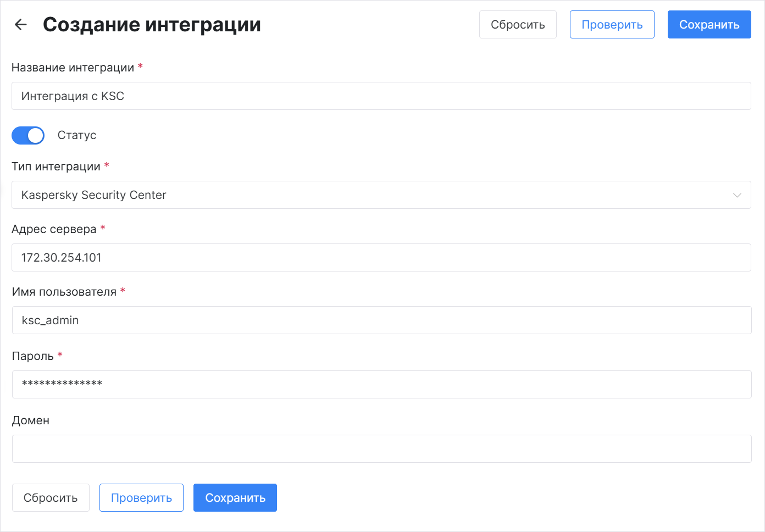Viewport: 765px width, 532px height.
Task: Click into the Пароль password field
Action: click(381, 385)
